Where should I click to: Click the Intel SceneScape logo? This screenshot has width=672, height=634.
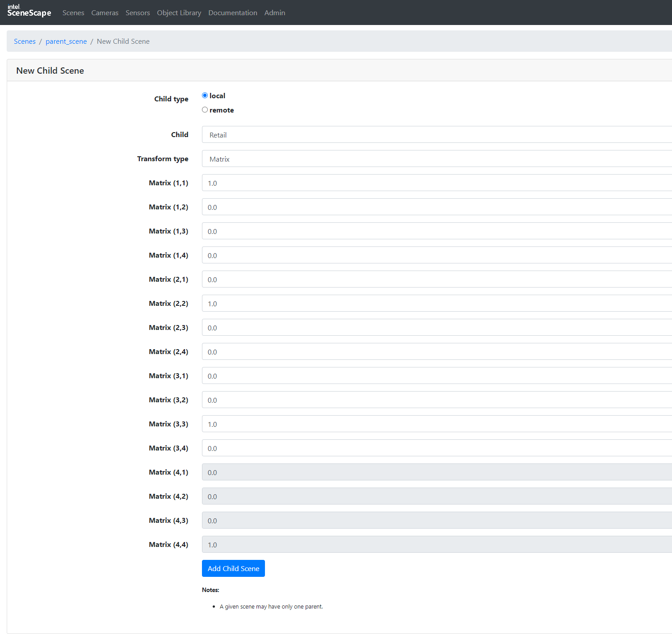29,11
